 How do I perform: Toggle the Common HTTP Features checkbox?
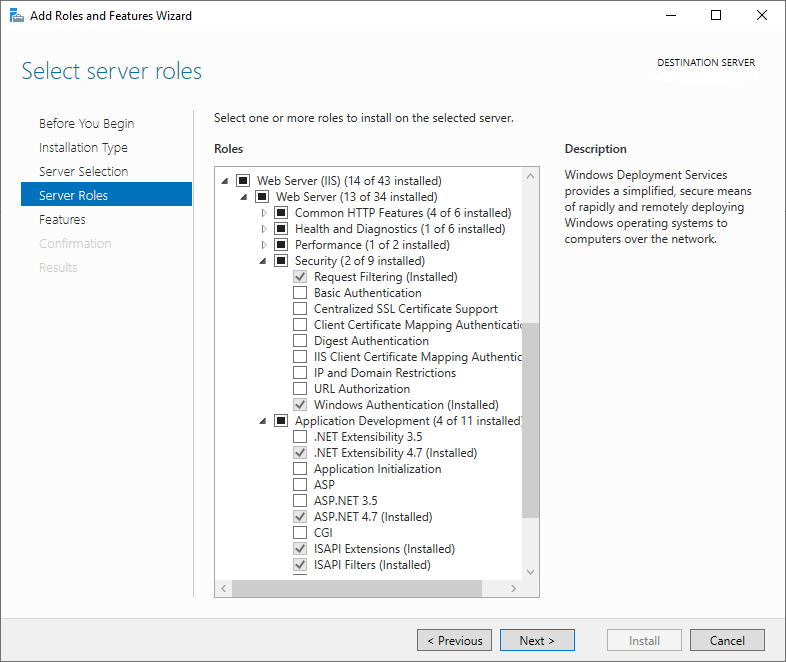pyautogui.click(x=281, y=212)
